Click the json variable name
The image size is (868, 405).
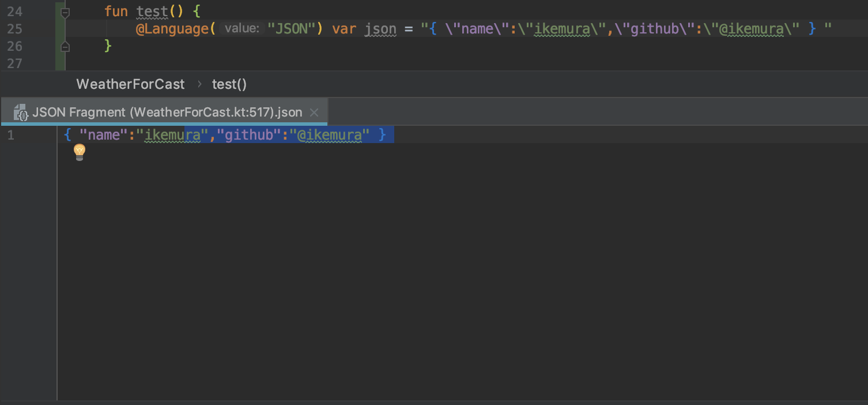tap(380, 28)
